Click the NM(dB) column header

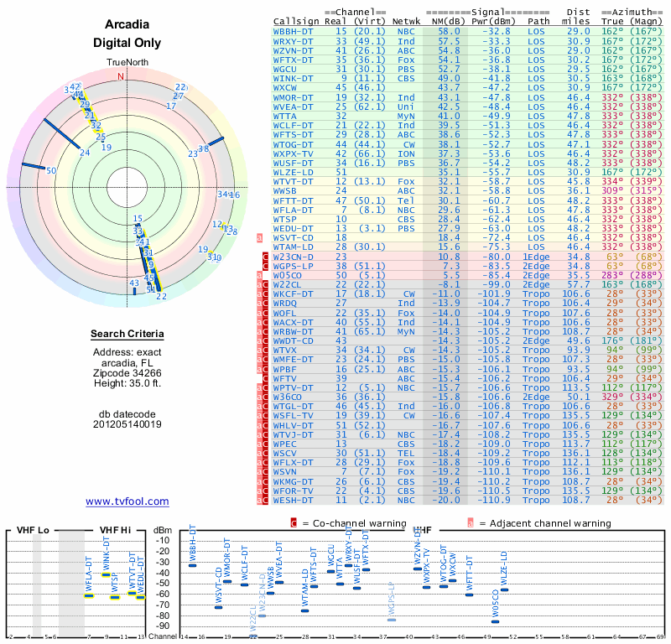pos(446,22)
